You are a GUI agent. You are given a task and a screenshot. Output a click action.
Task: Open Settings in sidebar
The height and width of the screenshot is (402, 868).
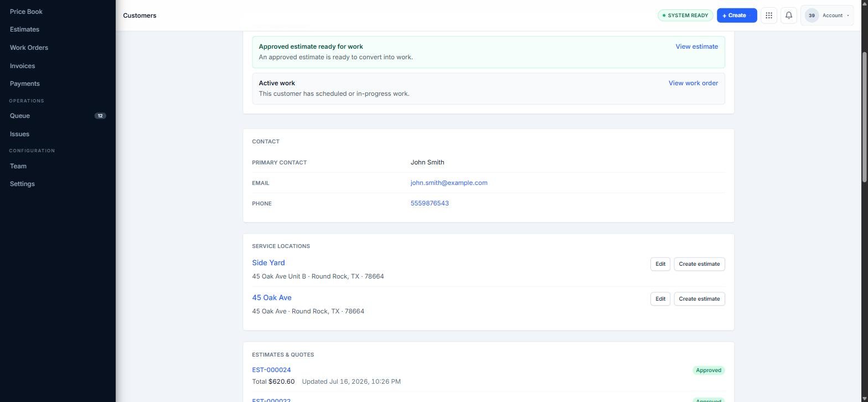(x=22, y=184)
